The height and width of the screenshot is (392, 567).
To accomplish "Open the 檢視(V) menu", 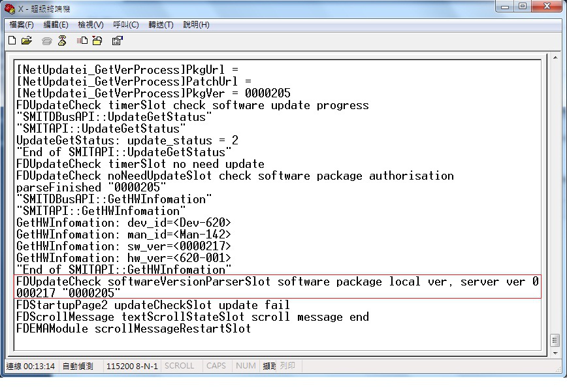I will coord(91,25).
